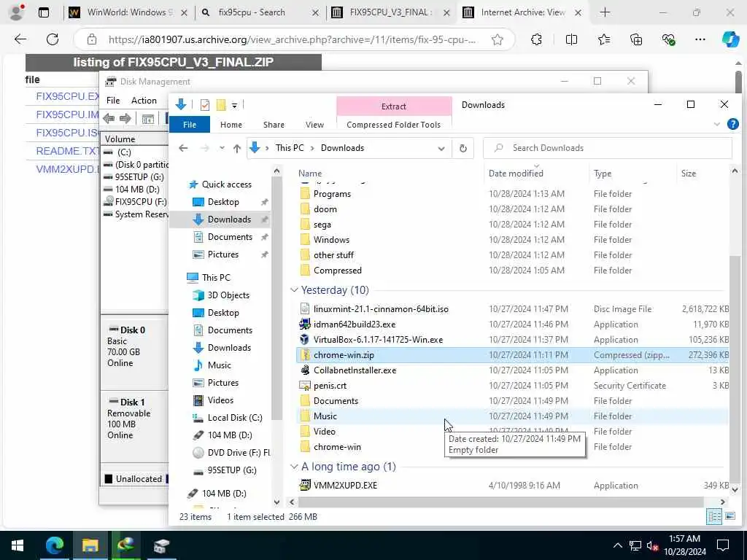Image resolution: width=747 pixels, height=560 pixels.
Task: Click Search Downloads input field
Action: coord(608,148)
